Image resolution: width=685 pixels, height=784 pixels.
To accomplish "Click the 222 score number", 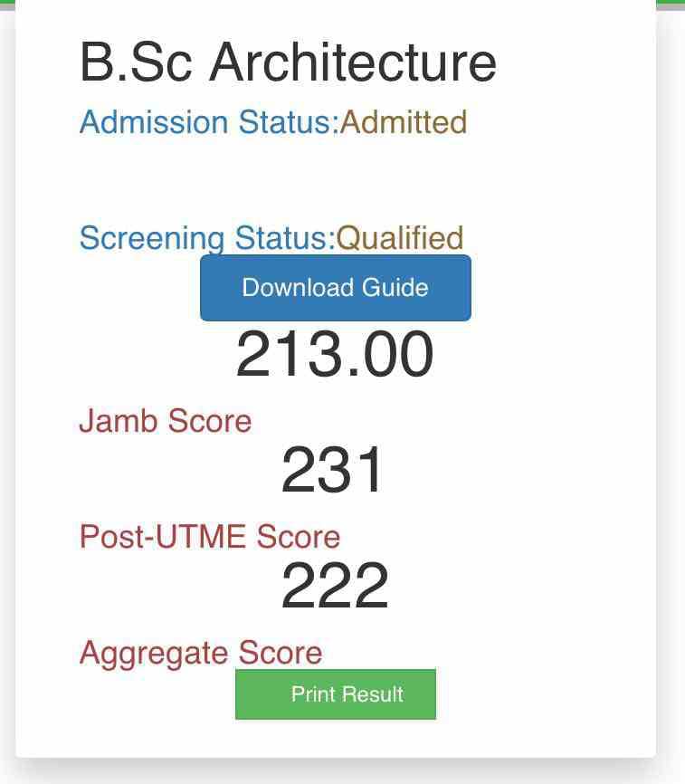I will pyautogui.click(x=335, y=586).
